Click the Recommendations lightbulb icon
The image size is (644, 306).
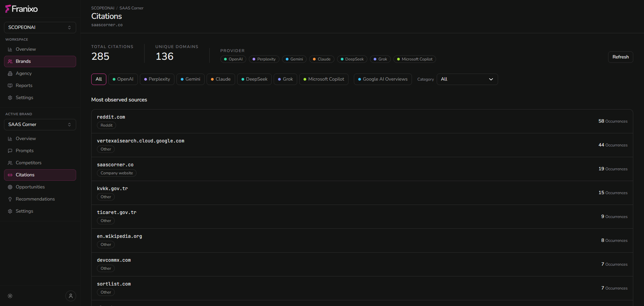click(x=10, y=199)
